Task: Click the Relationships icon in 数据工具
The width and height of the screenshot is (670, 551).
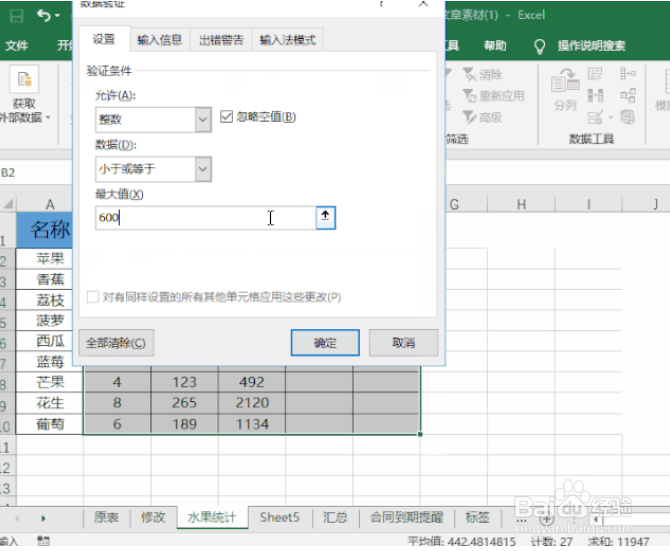Action: point(628,95)
